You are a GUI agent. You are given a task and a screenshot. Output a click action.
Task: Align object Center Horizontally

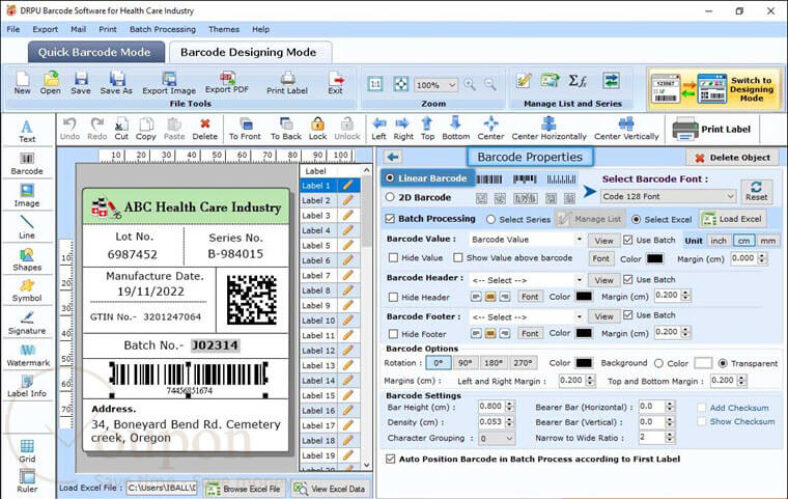(549, 129)
